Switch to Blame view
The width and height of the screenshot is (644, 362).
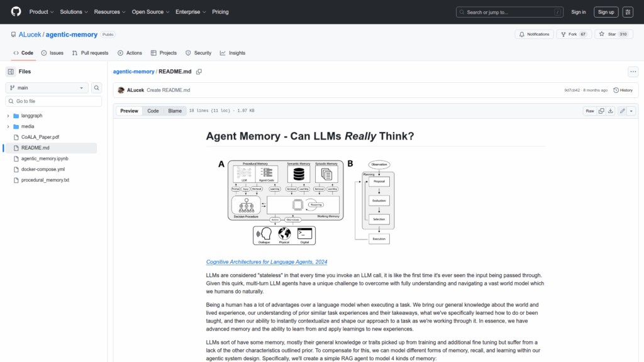175,111
